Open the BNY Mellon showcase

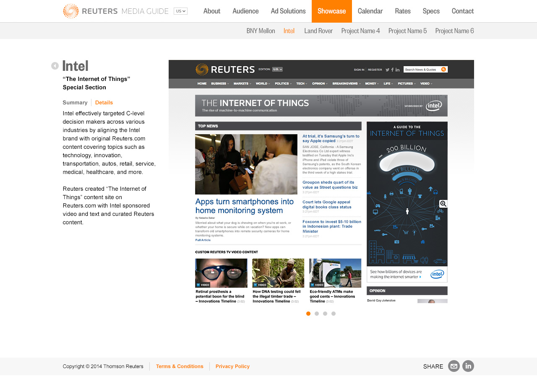tap(261, 31)
